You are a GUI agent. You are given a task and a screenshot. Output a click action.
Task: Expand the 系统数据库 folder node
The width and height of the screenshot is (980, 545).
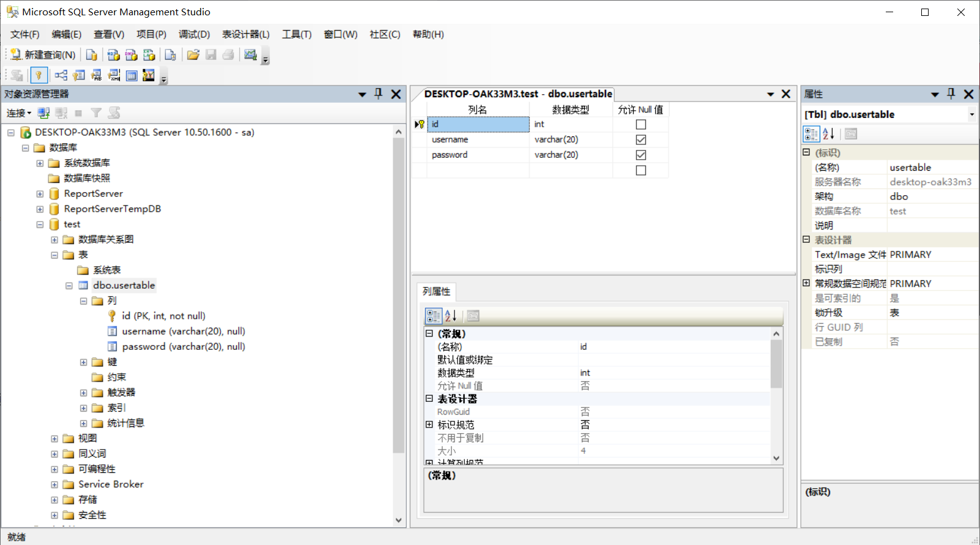tap(40, 163)
